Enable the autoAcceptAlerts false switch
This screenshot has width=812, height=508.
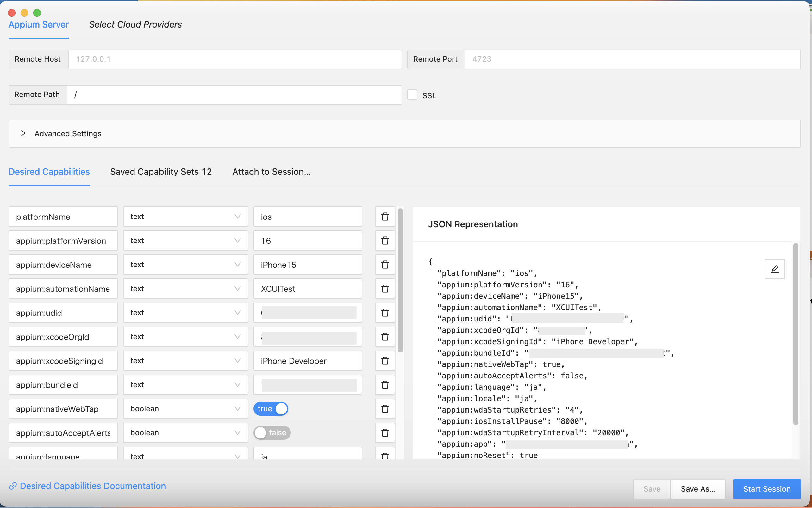click(x=272, y=433)
